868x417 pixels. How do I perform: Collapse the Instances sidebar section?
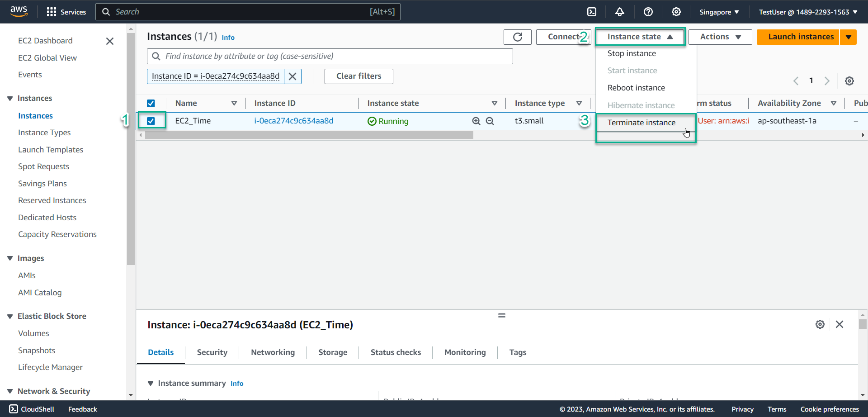10,99
